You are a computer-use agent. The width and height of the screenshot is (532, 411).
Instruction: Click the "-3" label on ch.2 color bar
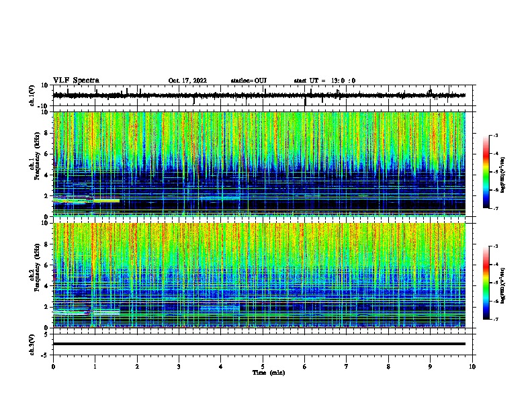tap(495, 246)
